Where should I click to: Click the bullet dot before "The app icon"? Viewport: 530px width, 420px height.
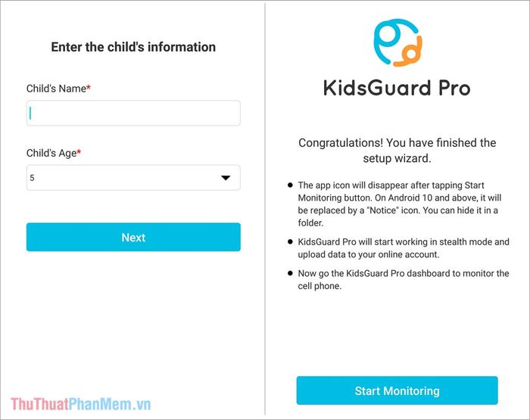pos(290,185)
